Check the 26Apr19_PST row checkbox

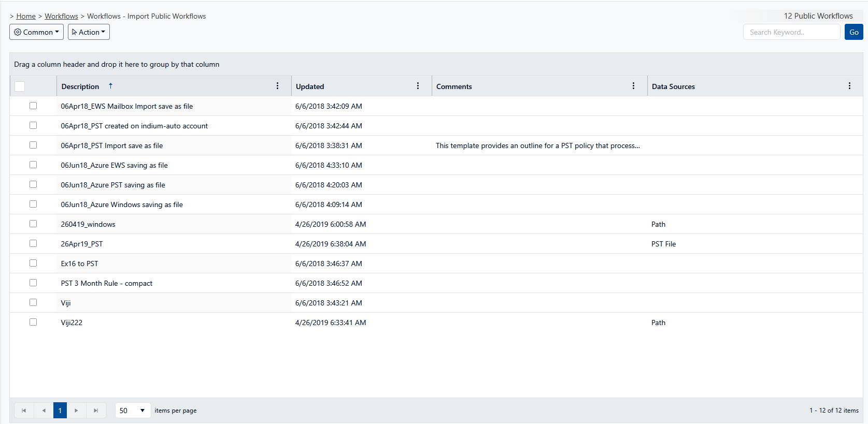(x=33, y=243)
